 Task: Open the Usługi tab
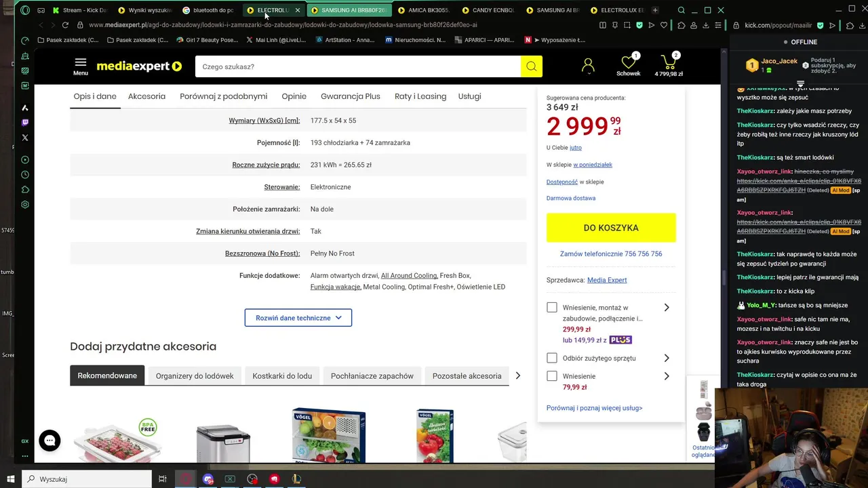point(470,96)
